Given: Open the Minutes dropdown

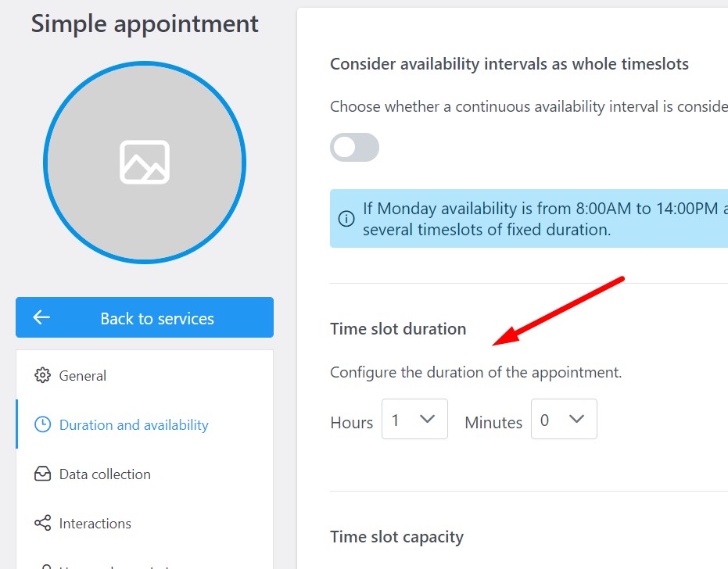Looking at the screenshot, I should [564, 419].
